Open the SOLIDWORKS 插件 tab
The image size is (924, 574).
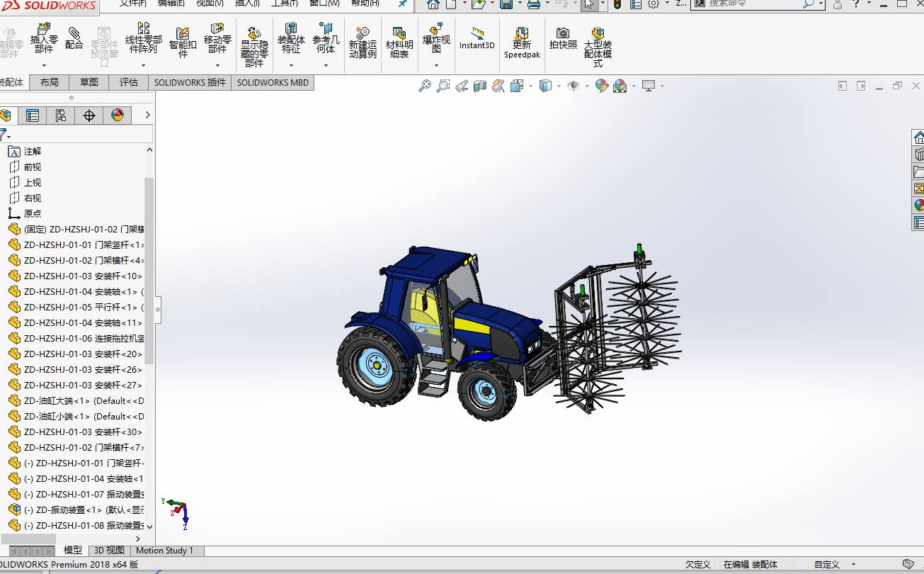190,82
